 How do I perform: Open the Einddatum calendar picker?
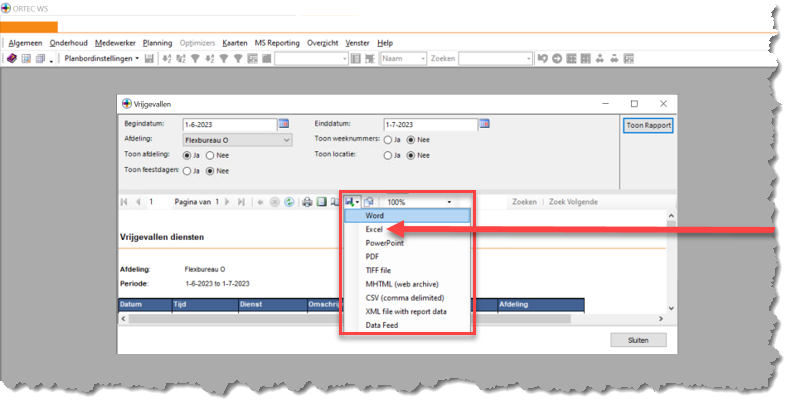[485, 124]
